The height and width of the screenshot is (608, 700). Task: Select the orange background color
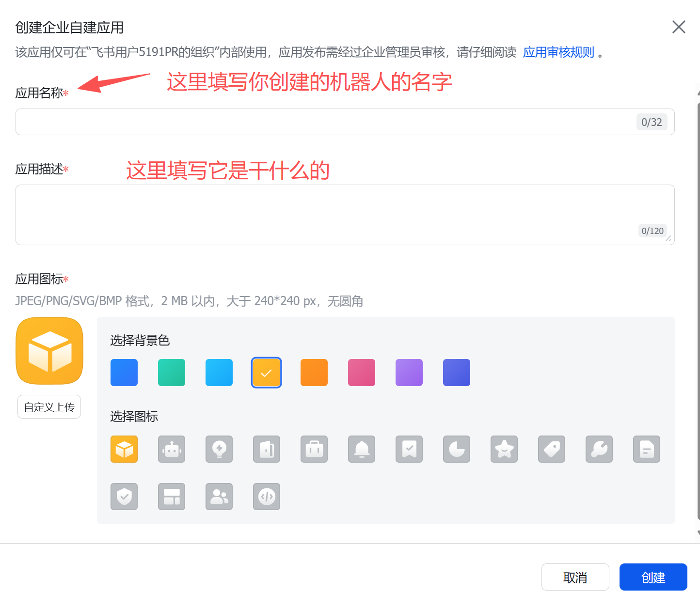click(314, 372)
